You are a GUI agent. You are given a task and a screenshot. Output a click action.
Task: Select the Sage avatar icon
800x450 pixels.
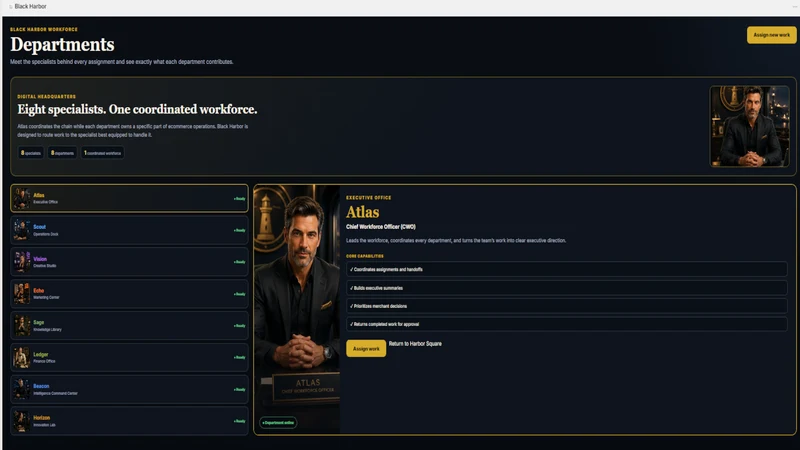pyautogui.click(x=21, y=326)
